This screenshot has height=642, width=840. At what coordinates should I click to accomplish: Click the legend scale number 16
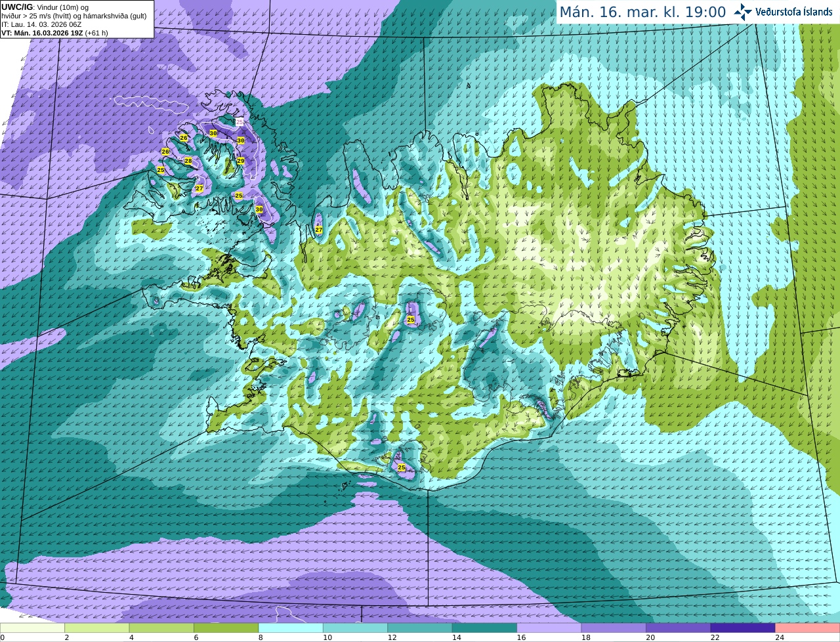pos(522,637)
